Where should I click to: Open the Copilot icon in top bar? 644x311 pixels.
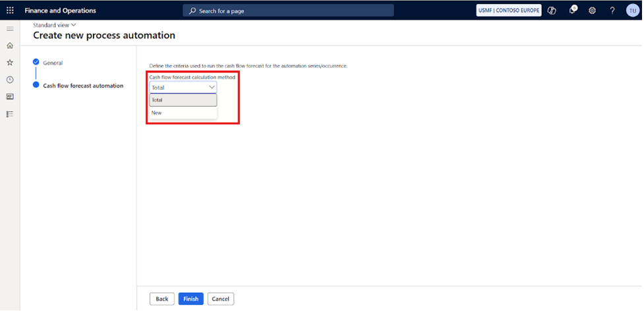pos(552,11)
